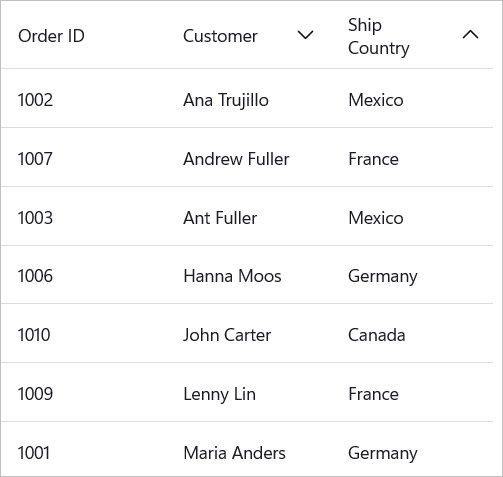The width and height of the screenshot is (503, 477).
Task: Click order ID 1007
Action: 35,159
